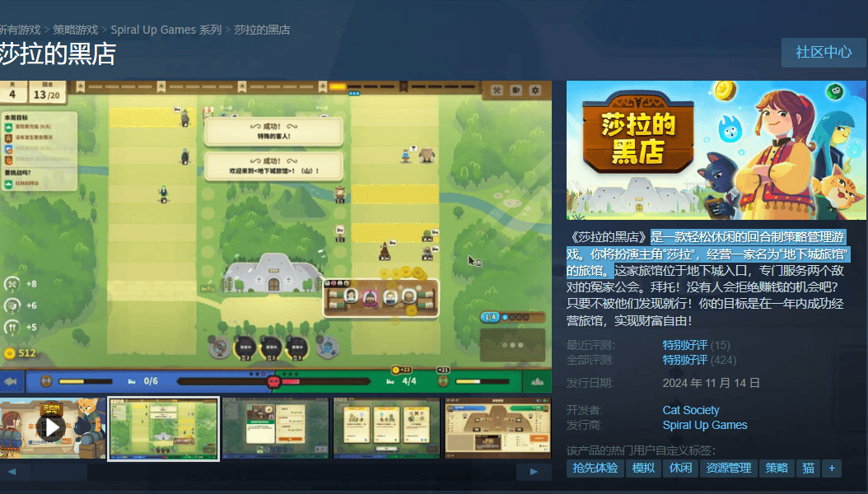Click the mountain icon at bottom-right bar
The image size is (868, 494).
click(537, 382)
